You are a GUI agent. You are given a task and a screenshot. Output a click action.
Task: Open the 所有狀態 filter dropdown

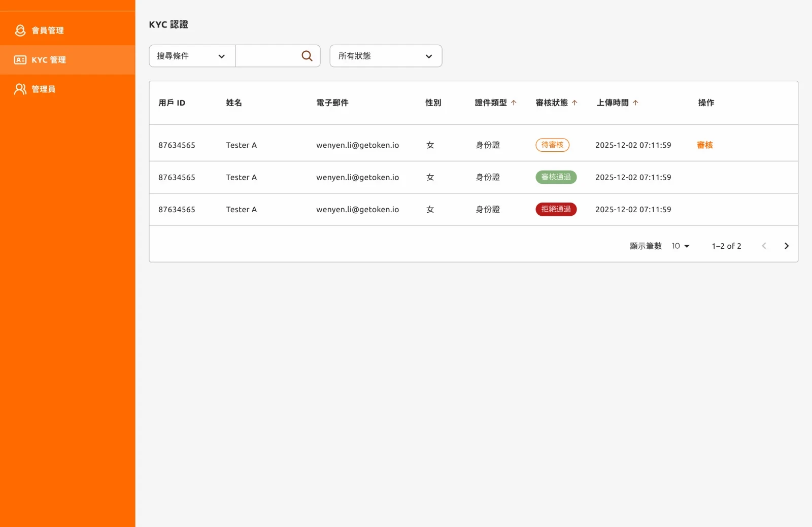[385, 56]
